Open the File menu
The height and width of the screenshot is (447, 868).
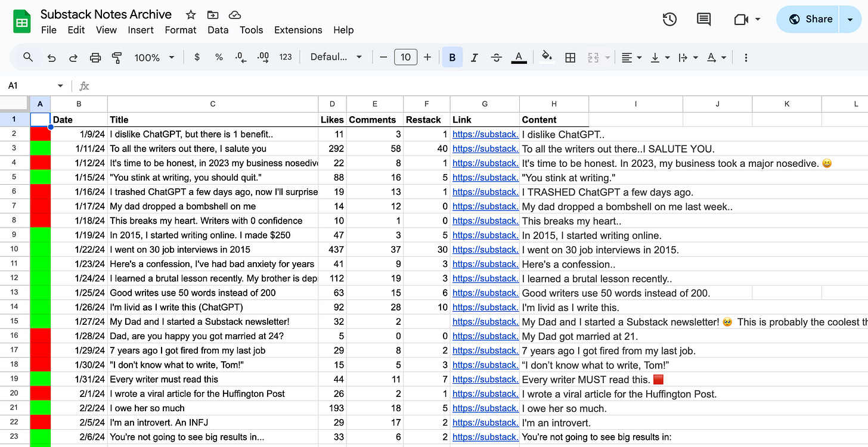click(x=49, y=30)
